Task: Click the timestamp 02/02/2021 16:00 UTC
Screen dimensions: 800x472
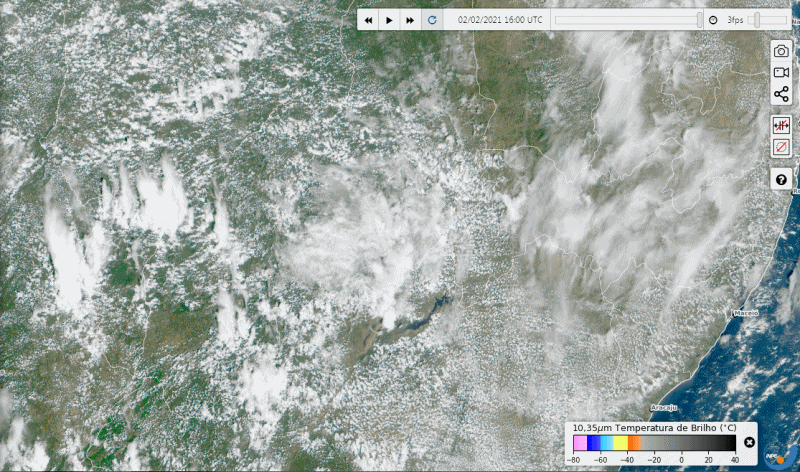Action: 500,20
